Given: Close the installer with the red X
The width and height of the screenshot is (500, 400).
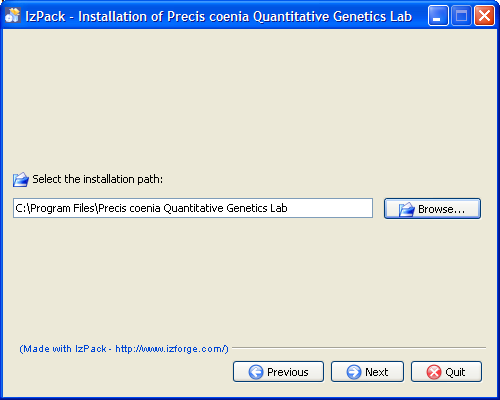Looking at the screenshot, I should coord(484,16).
